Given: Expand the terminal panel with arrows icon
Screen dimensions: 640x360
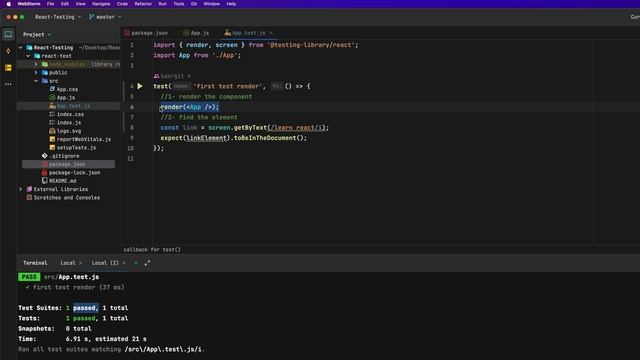Looking at the screenshot, I should [x=147, y=263].
